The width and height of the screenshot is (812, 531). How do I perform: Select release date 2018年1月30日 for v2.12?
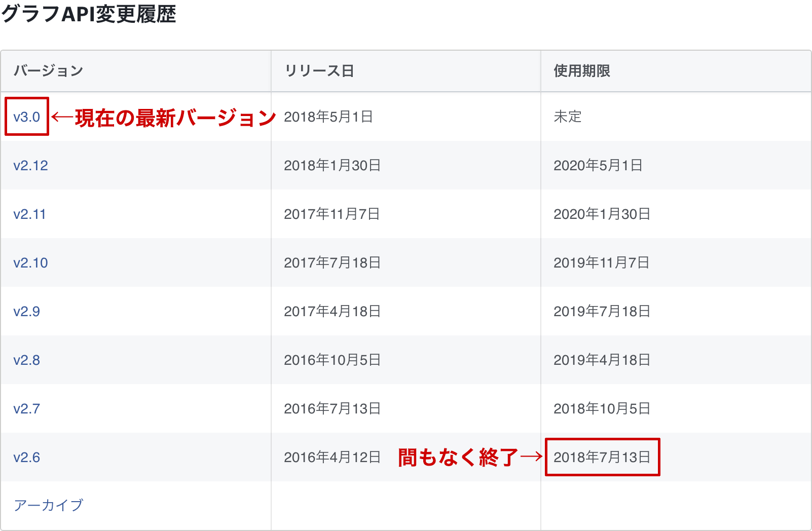coord(333,166)
